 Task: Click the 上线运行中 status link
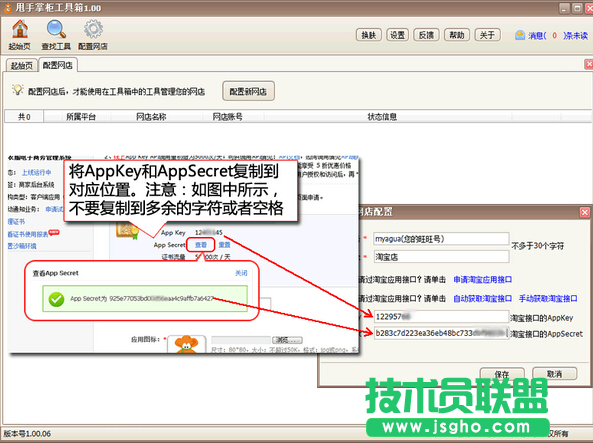click(x=36, y=173)
